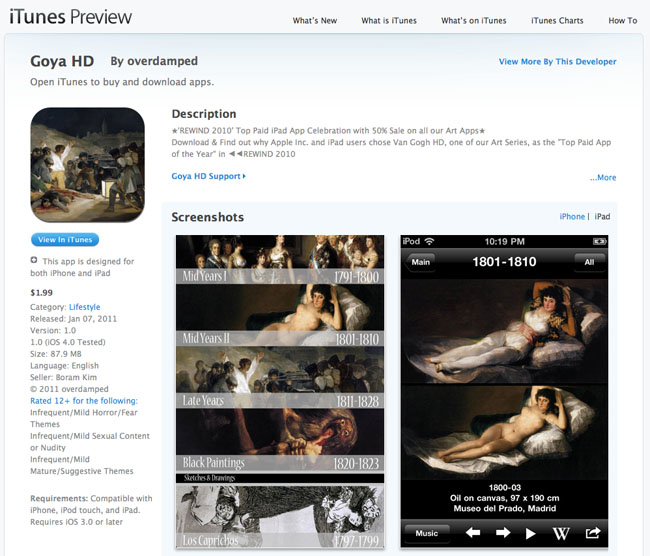
Task: Click the share arrow icon
Action: 593,532
